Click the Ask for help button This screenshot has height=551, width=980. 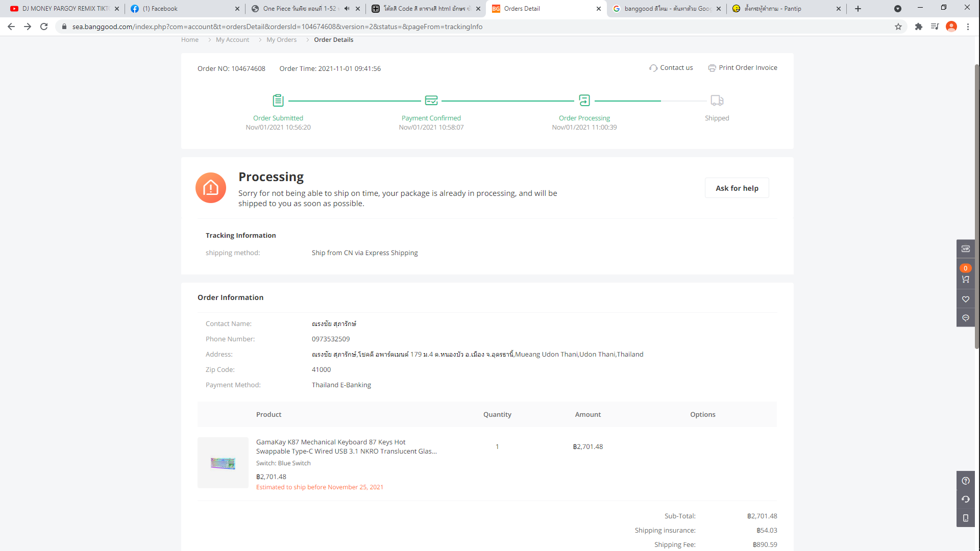pyautogui.click(x=737, y=188)
